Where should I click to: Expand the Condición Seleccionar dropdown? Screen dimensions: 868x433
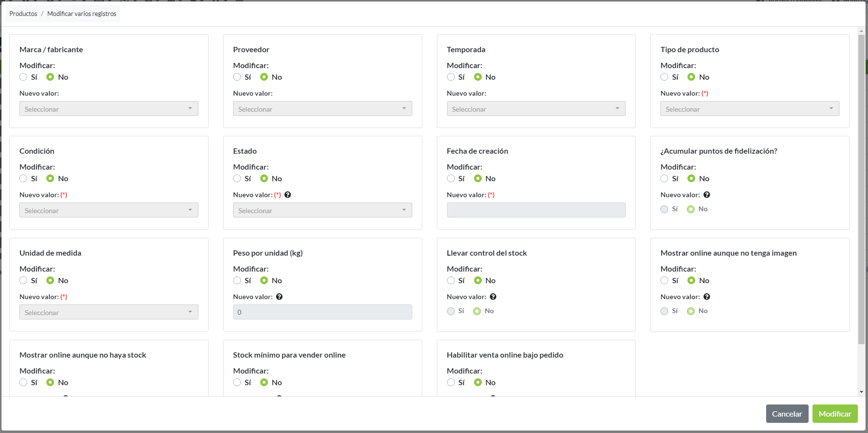point(109,210)
